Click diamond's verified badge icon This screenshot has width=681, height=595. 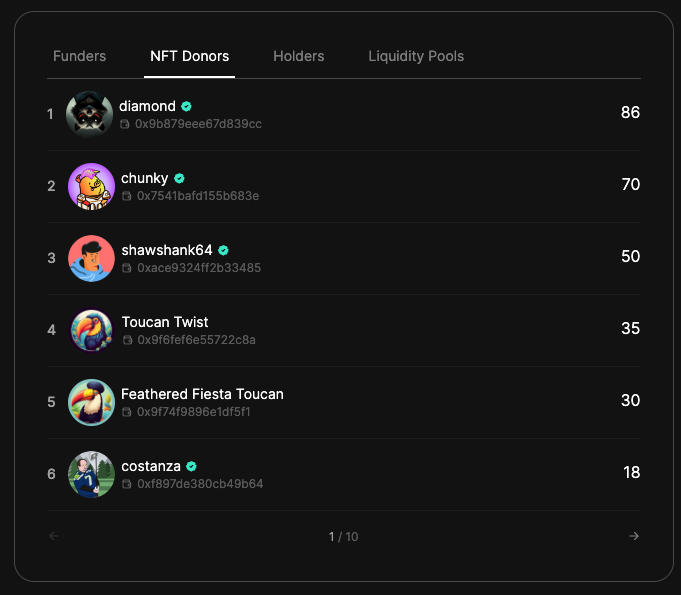point(186,106)
